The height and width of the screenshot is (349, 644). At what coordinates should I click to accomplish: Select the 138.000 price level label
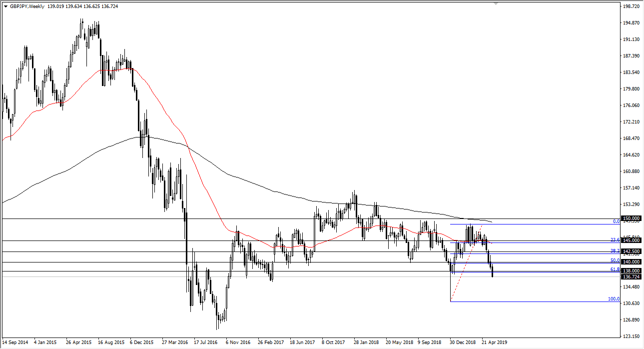tap(632, 270)
